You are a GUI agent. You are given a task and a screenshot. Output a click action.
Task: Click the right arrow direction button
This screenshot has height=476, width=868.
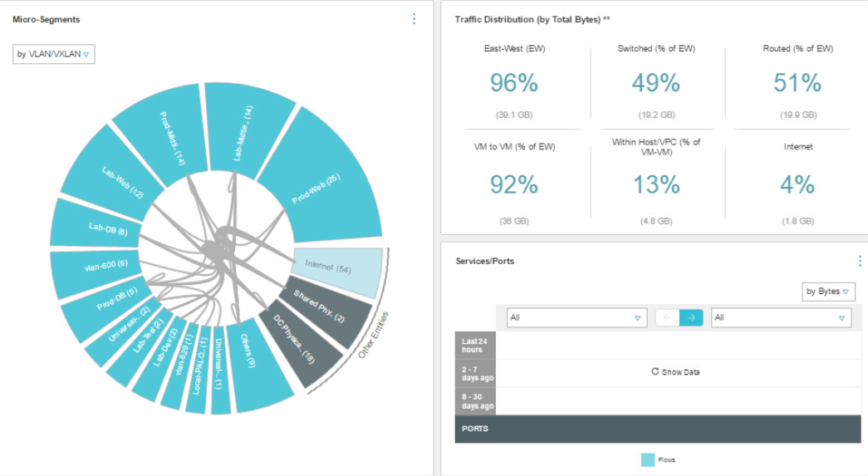(x=691, y=317)
